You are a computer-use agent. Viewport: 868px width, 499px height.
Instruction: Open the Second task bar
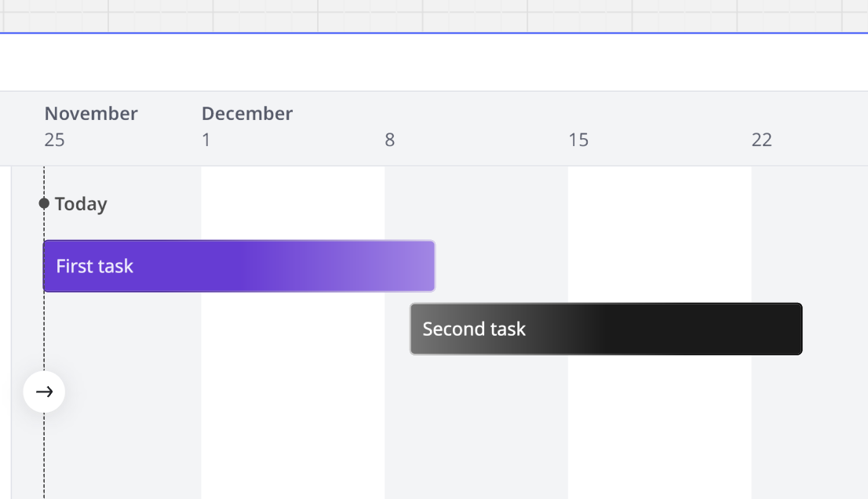(606, 329)
